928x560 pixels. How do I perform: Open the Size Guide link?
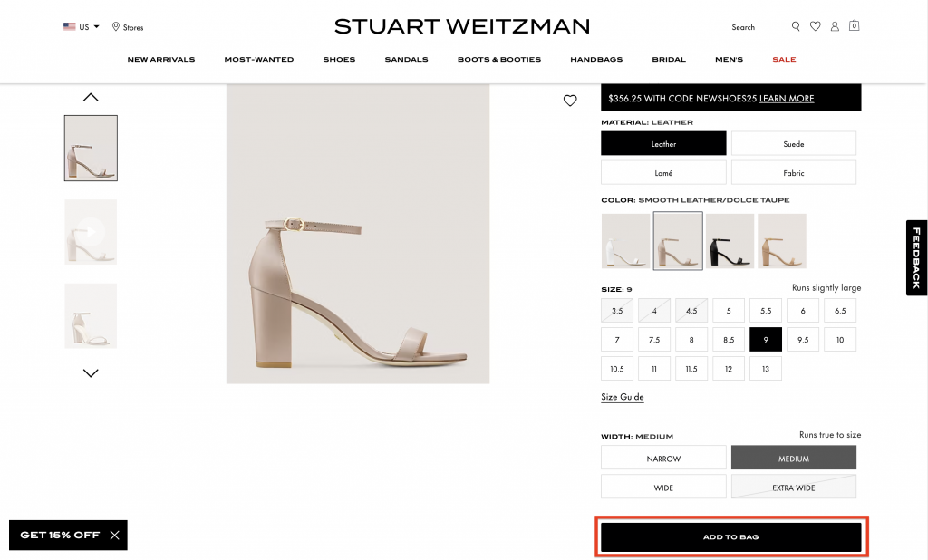click(623, 397)
